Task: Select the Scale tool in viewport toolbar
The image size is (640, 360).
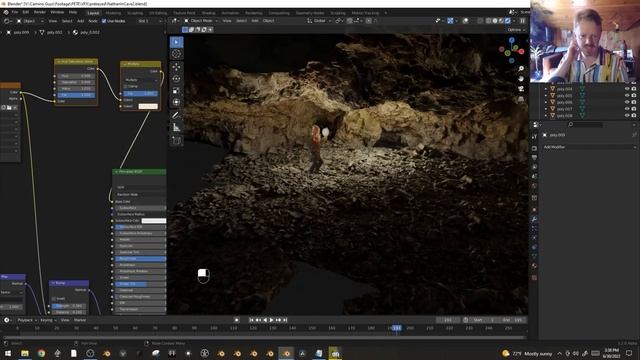Action: 176,90
